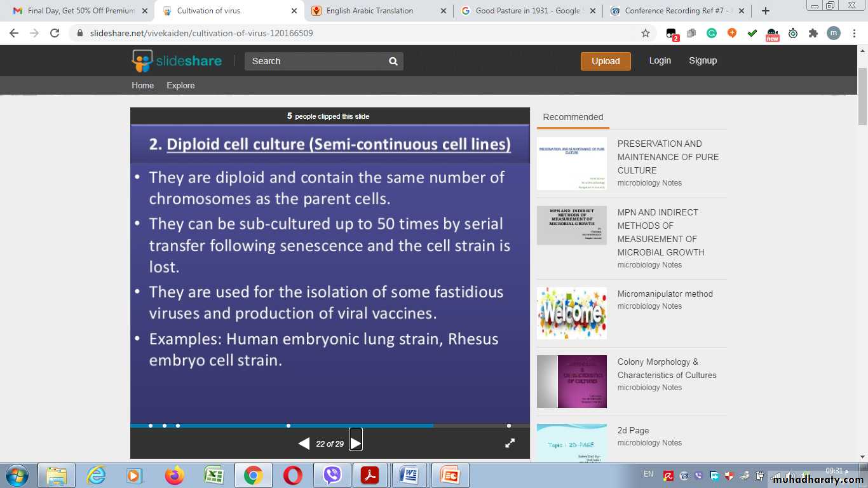The height and width of the screenshot is (488, 868).
Task: Bookmark this page with the star icon
Action: pos(646,33)
